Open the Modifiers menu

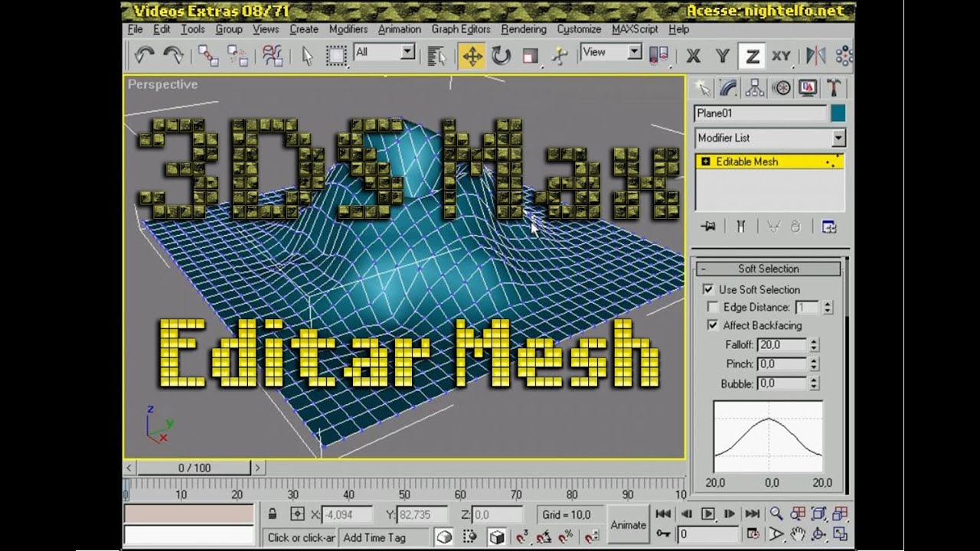(x=348, y=29)
